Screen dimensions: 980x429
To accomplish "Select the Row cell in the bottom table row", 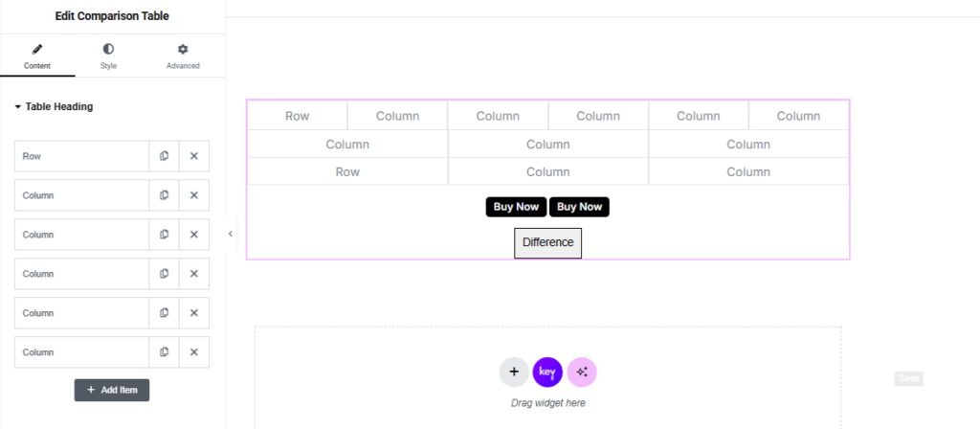I will tap(347, 172).
